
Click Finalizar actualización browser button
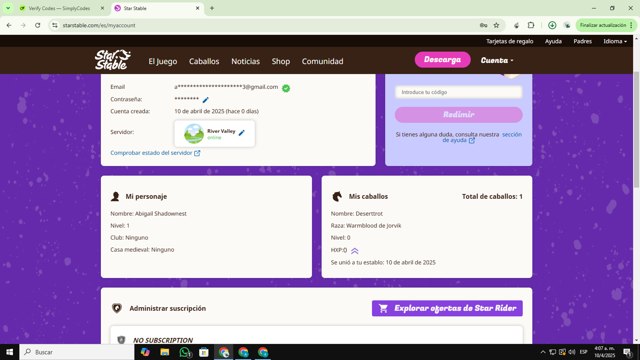coord(606,25)
